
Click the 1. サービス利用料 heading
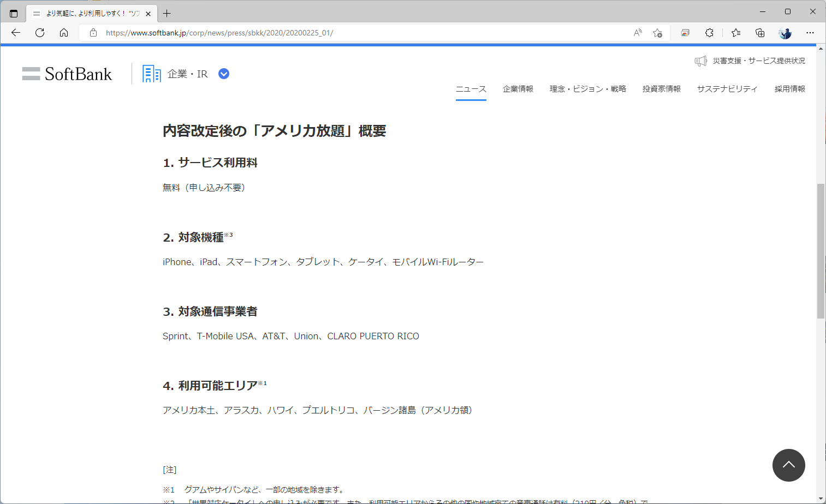pyautogui.click(x=210, y=163)
